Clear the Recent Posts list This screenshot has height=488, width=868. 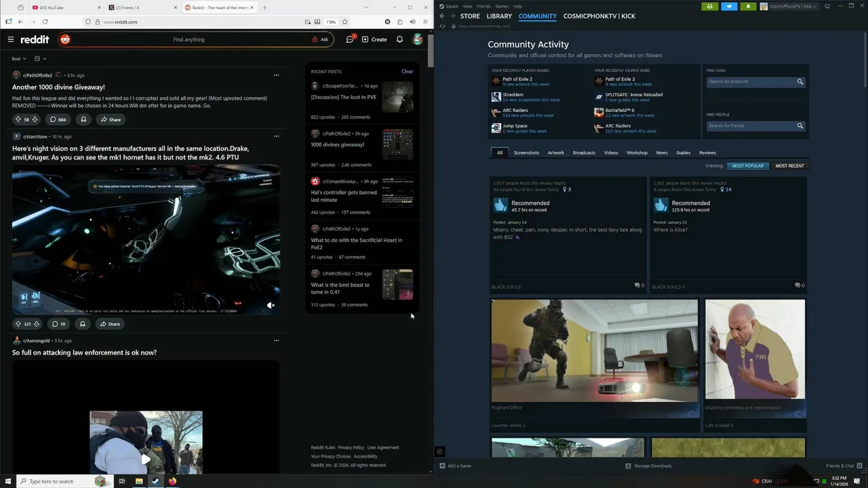[x=407, y=71]
